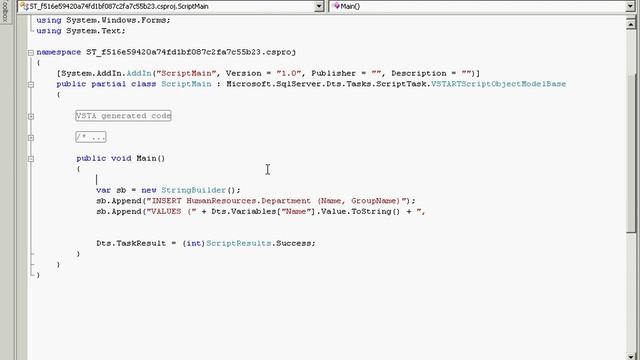Click 'public void Main()' declaration

pos(121,158)
